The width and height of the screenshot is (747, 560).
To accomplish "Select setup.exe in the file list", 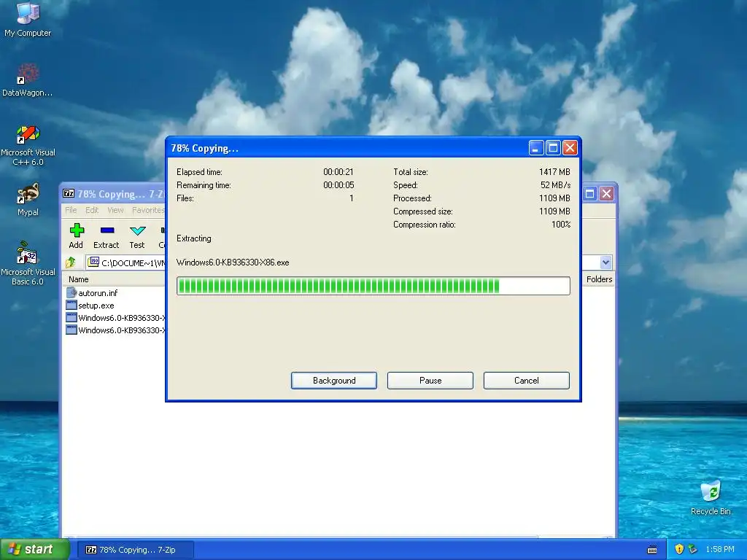I will [96, 306].
